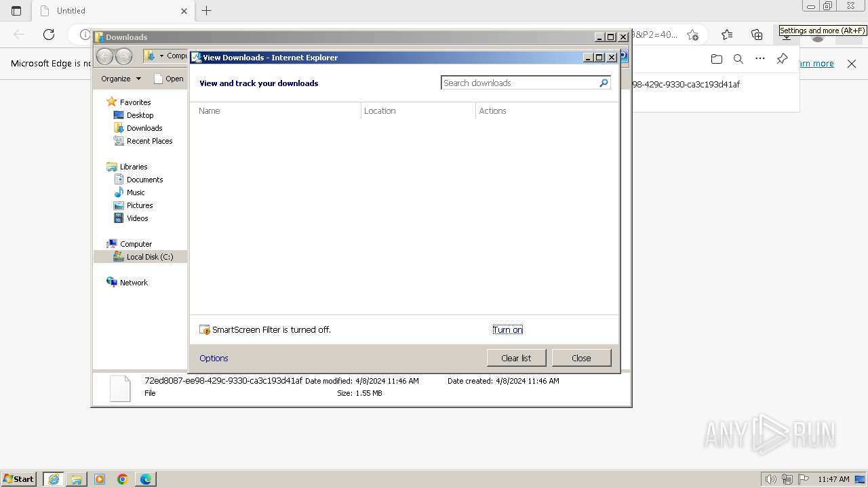This screenshot has height=488, width=868.
Task: Open Action Center flag icon
Action: (x=803, y=479)
